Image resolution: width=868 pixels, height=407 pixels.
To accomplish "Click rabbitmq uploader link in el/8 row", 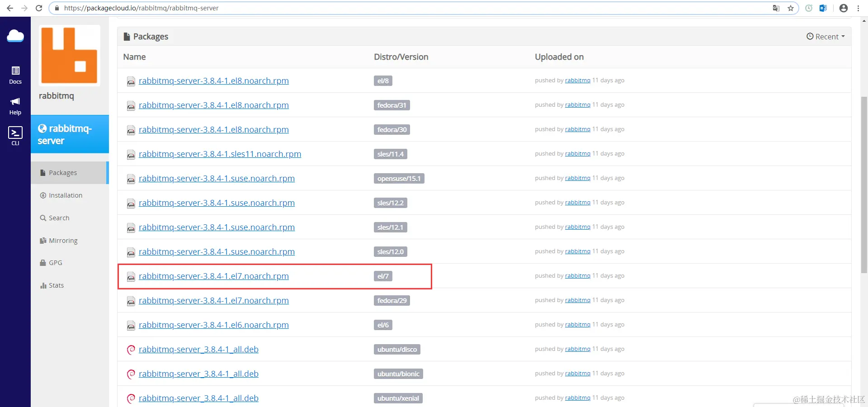I will pos(577,80).
